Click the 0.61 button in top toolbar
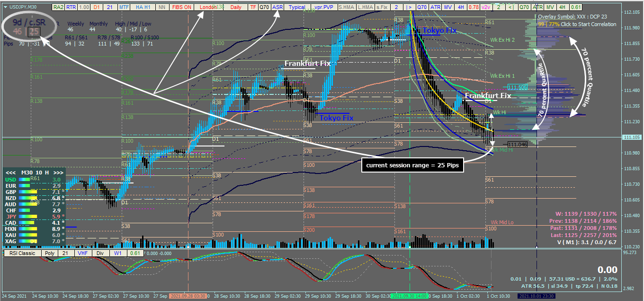The height and width of the screenshot is (301, 644). (x=575, y=7)
